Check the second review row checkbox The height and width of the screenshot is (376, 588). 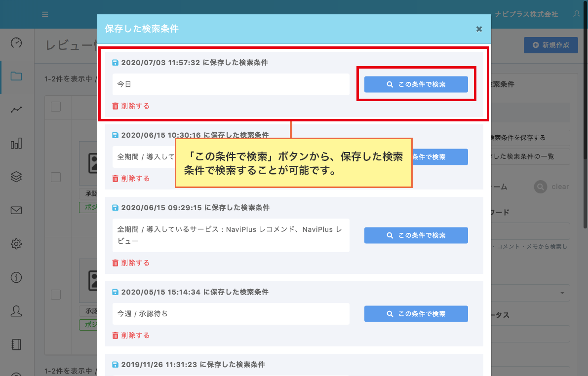pyautogui.click(x=56, y=295)
